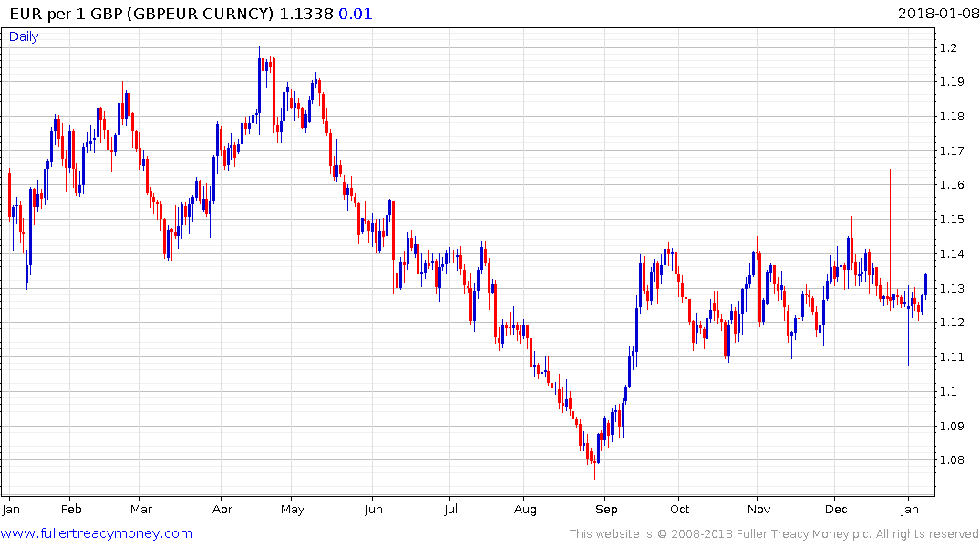Open the www.fullertreacymoney.com link
Image resolution: width=980 pixels, height=547 pixels.
click(x=97, y=533)
